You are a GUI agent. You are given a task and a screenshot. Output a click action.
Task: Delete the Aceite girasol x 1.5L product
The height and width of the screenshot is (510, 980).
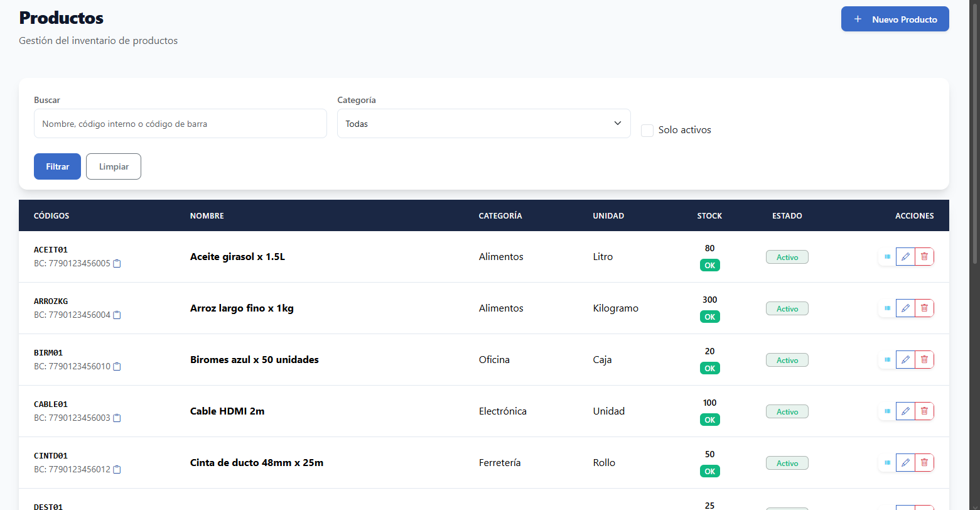tap(924, 257)
